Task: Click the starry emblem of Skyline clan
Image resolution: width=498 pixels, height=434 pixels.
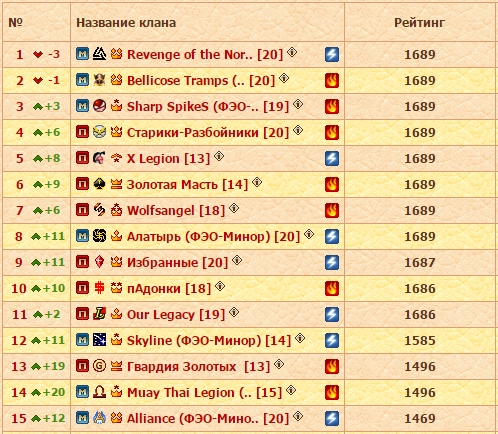Action: tap(99, 340)
